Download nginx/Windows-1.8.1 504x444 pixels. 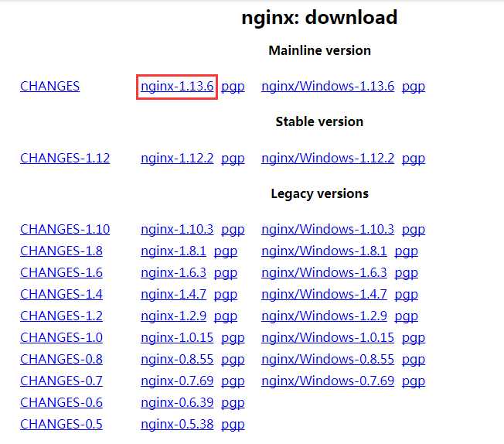tap(325, 251)
